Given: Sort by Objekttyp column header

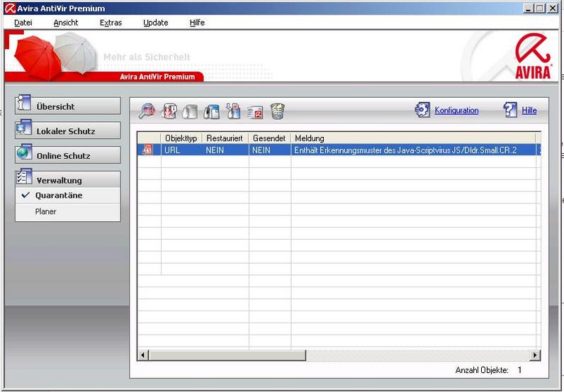Looking at the screenshot, I should [181, 138].
